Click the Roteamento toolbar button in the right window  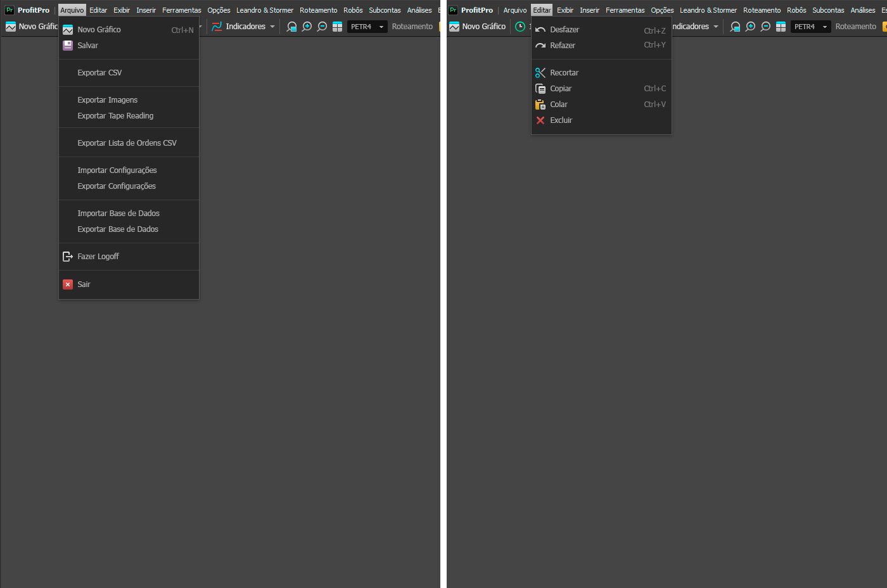856,27
